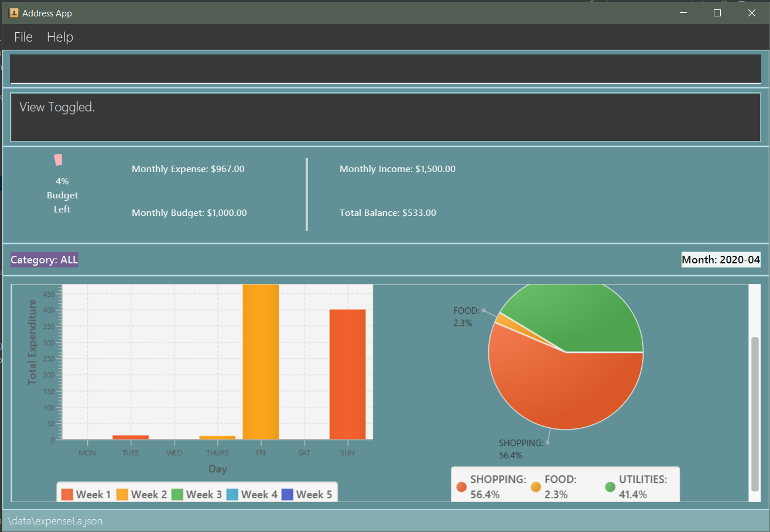Screen dimensions: 770x532
Task: Click the Week 4 legend color swatch
Action: (232, 495)
